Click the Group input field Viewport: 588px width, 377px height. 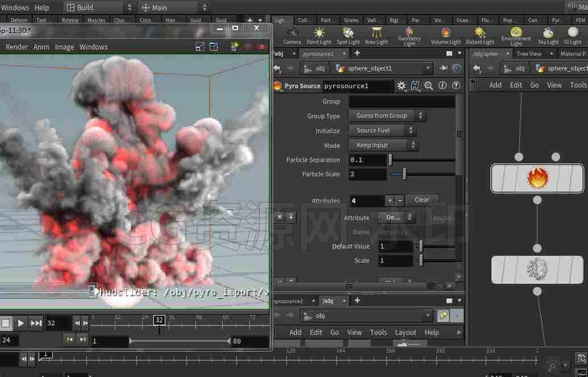[x=402, y=101]
